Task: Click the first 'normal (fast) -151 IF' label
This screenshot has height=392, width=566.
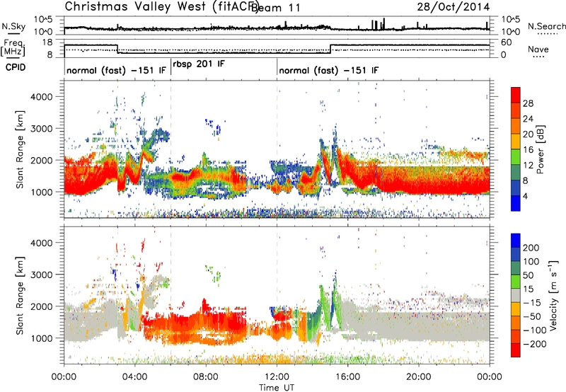Action: [x=116, y=70]
